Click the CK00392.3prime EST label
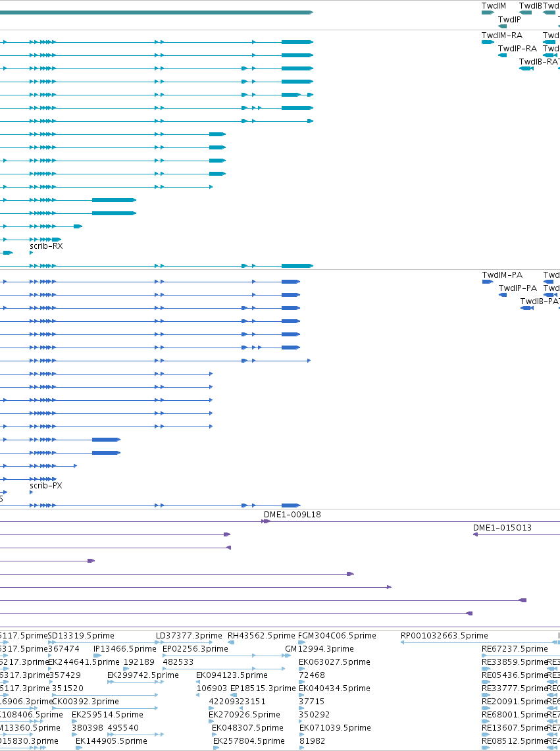Image resolution: width=560 pixels, height=751 pixels. pyautogui.click(x=86, y=701)
